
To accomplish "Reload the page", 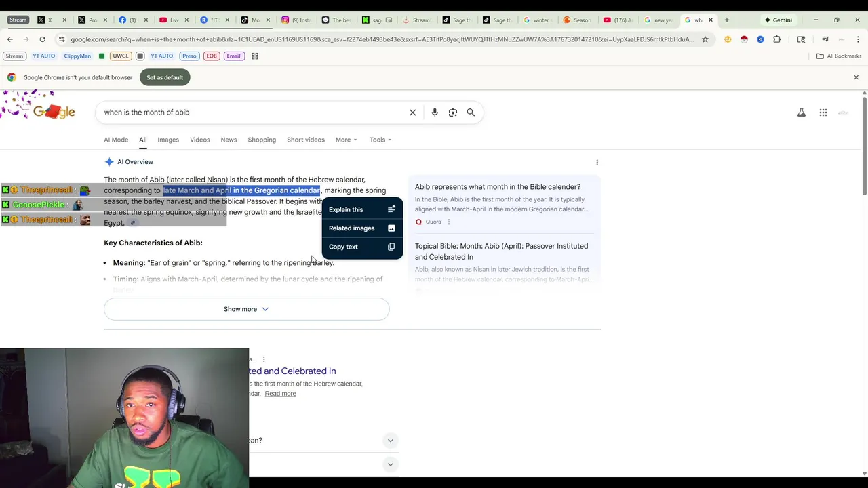I will [x=42, y=39].
